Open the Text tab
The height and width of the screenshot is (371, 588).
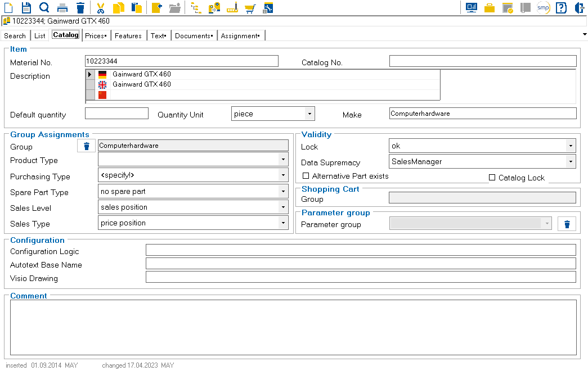(x=159, y=36)
